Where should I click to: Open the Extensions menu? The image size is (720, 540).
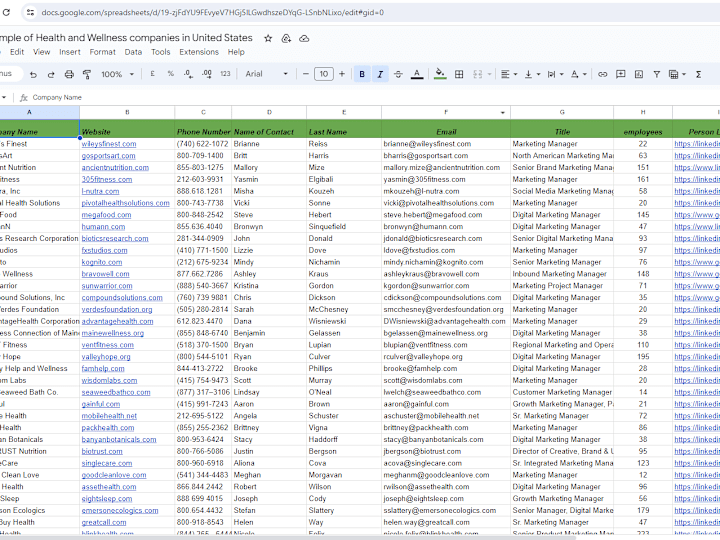point(199,52)
